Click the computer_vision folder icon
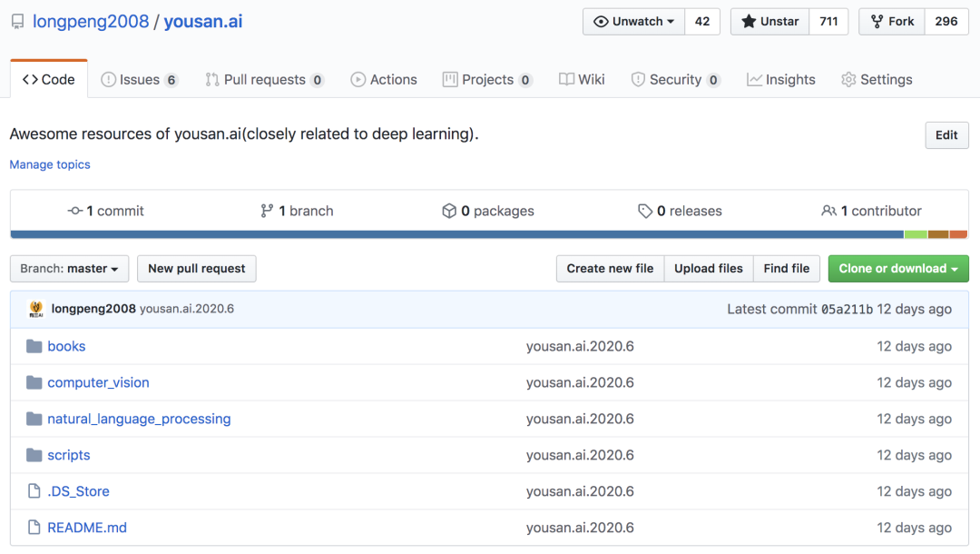 [34, 382]
